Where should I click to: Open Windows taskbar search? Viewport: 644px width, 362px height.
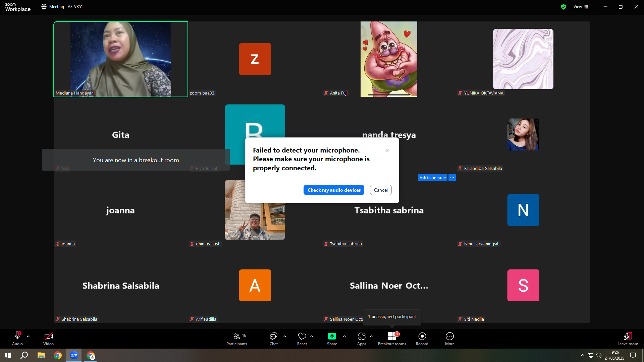pos(24,355)
